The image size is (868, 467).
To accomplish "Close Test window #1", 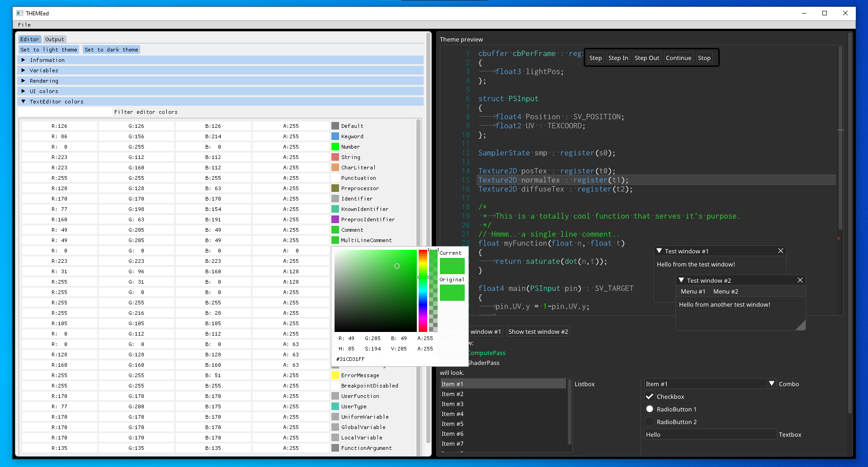I will click(x=780, y=251).
